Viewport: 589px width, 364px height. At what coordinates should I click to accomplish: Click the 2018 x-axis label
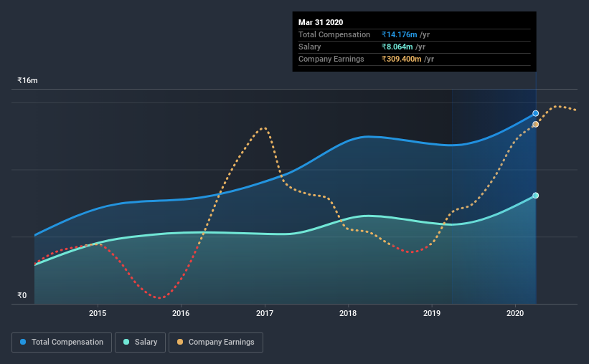click(348, 313)
